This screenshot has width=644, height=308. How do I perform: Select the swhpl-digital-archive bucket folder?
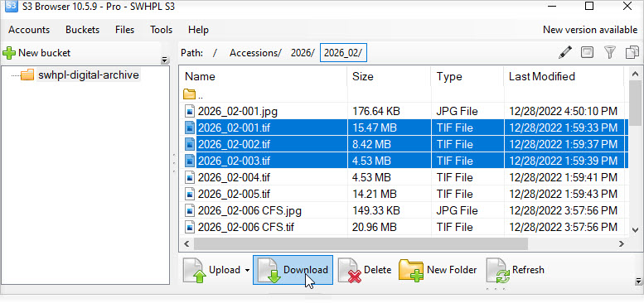pos(89,75)
